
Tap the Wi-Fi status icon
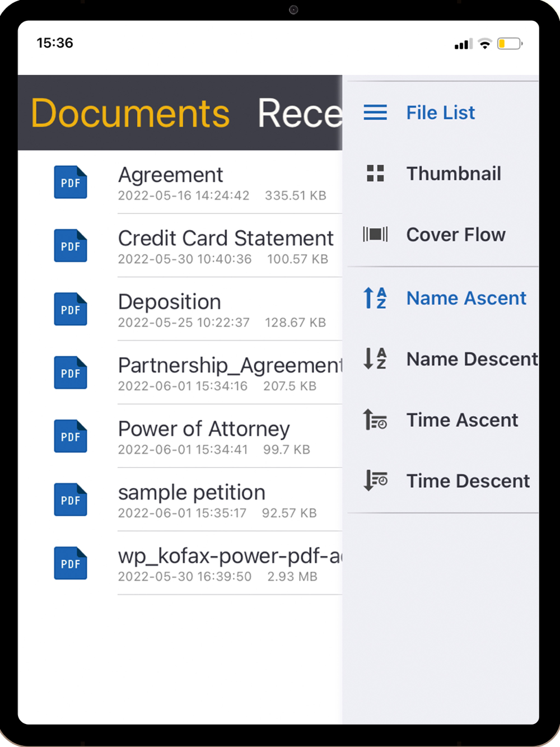coord(485,44)
